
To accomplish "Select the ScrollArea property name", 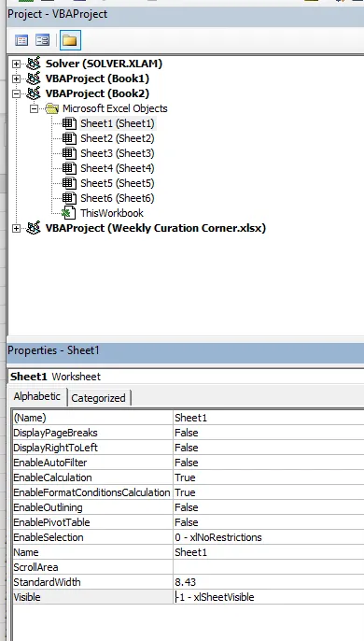I will (x=92, y=567).
